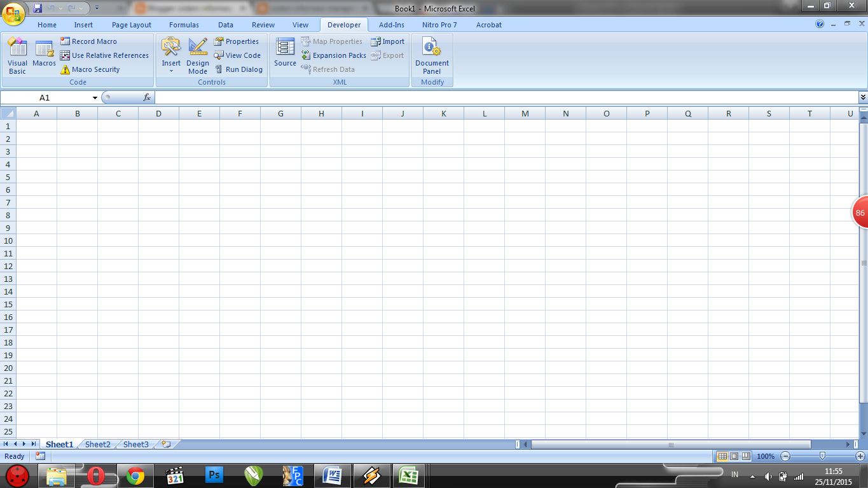This screenshot has height=488, width=868.
Task: Adjust volume from system tray speaker
Action: click(768, 476)
